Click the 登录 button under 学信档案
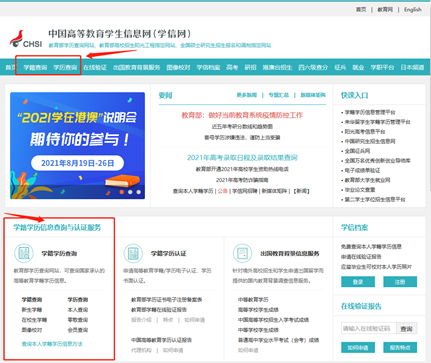 pyautogui.click(x=358, y=282)
